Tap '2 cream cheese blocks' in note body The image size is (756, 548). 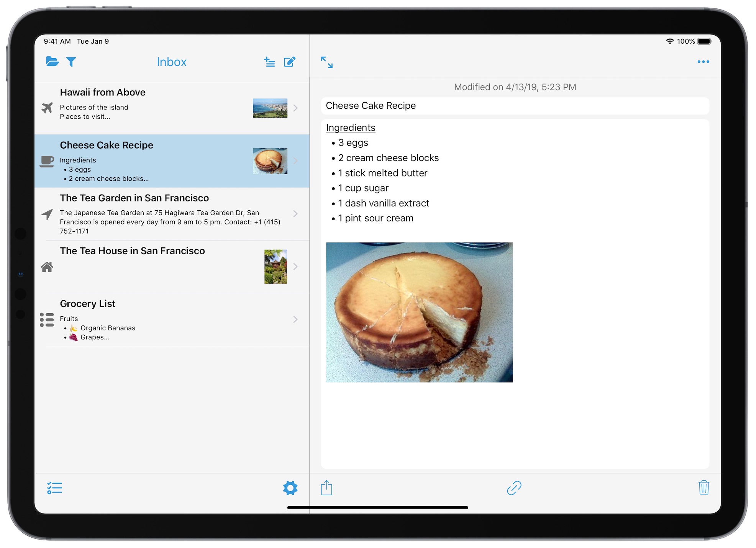pyautogui.click(x=388, y=158)
